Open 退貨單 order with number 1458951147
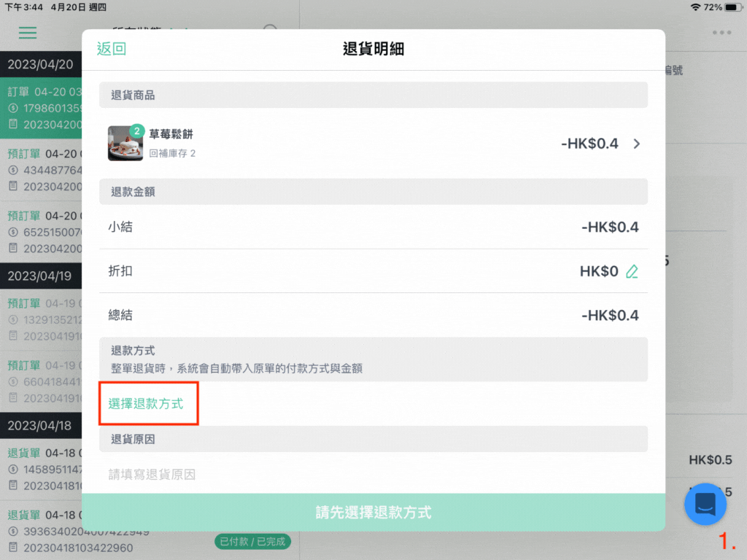Screen dimensions: 747x560 [41, 469]
